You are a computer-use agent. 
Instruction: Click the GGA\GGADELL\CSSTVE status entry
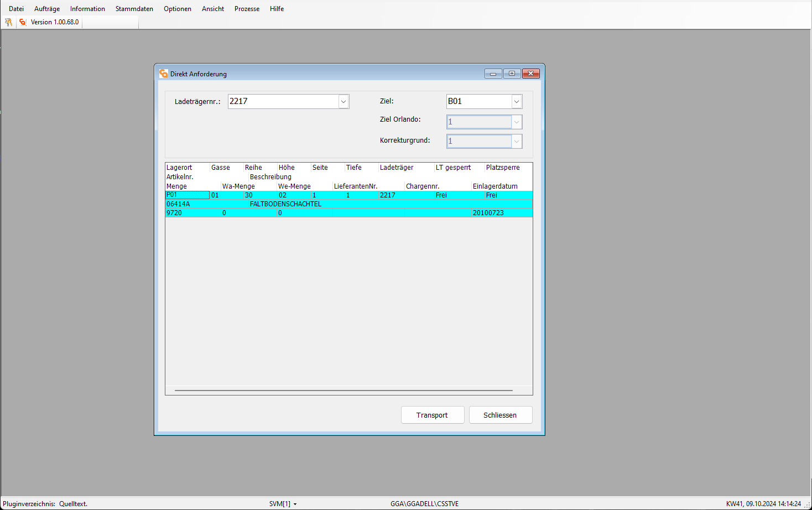425,504
